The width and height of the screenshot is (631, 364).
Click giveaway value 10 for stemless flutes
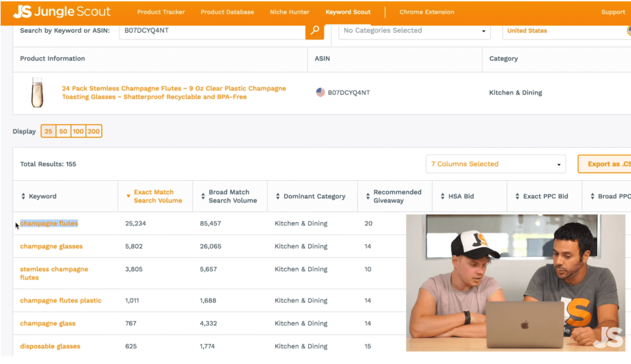coord(368,269)
